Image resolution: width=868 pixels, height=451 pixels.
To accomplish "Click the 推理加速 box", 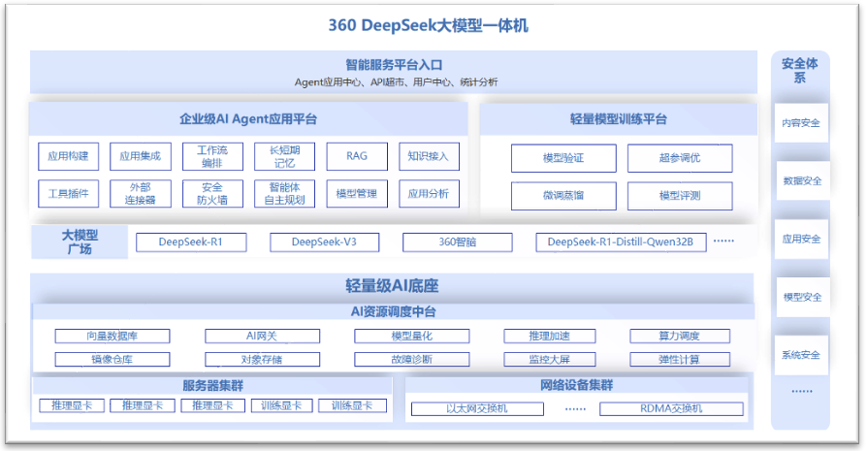I will 550,336.
